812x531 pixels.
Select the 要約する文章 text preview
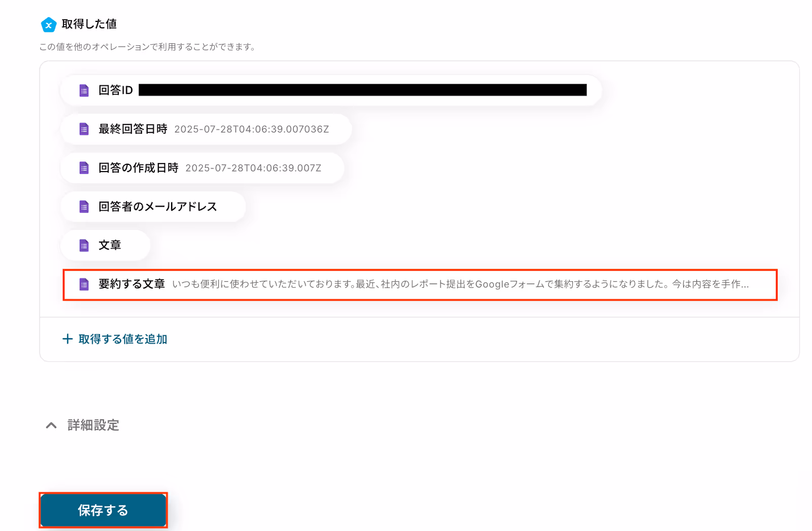click(460, 284)
